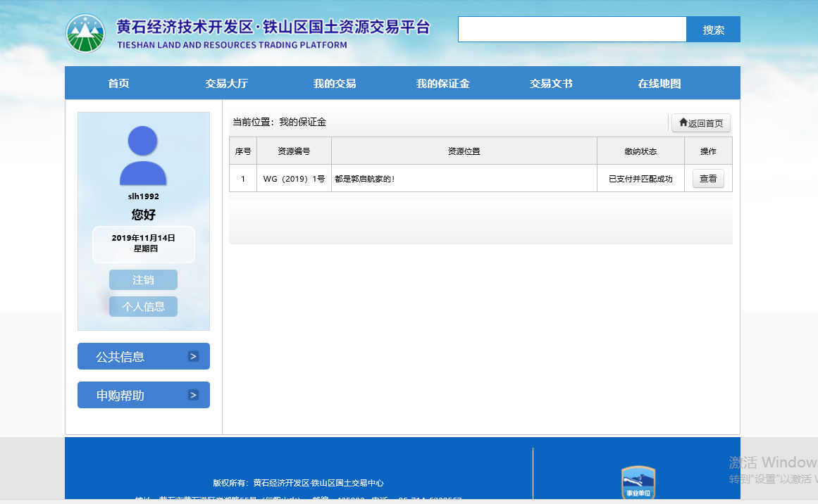Click the 事业单位 badge icon in footer
Screen dimensions: 818x504
(x=638, y=484)
